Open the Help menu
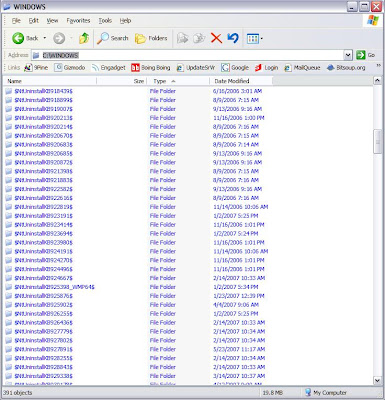The width and height of the screenshot is (385, 400). click(125, 21)
